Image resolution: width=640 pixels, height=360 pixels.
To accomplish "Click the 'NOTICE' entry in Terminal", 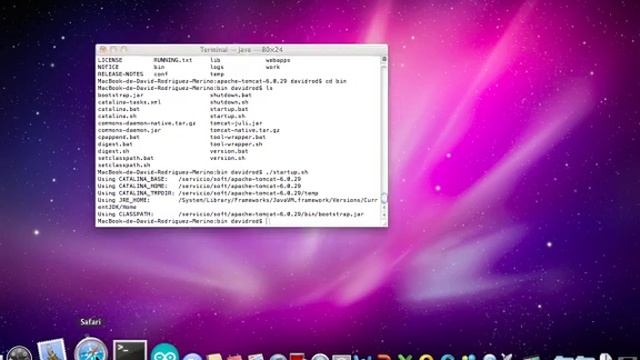I will tap(108, 67).
